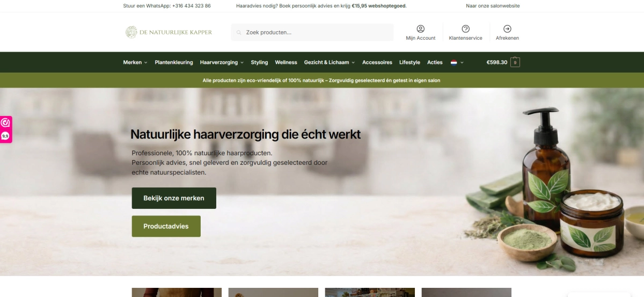Screen dimensions: 644x297
Task: Click the WhatsApp number +316 434 323 86
Action: [192, 6]
